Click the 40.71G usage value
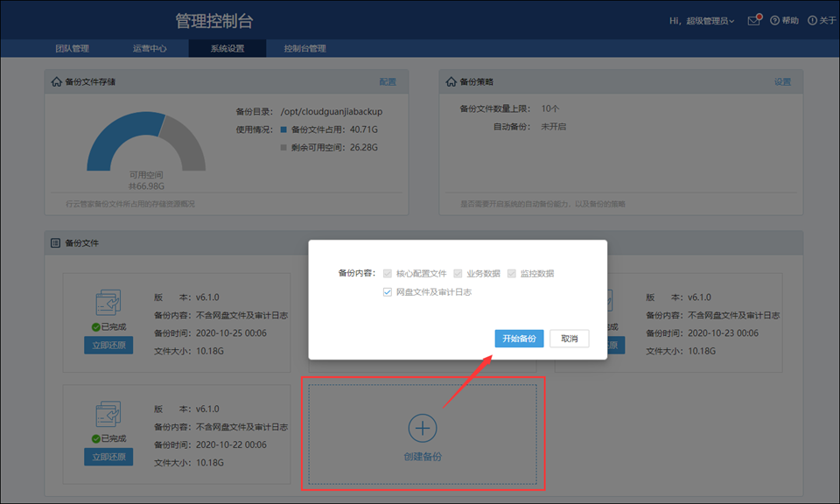 coord(364,129)
